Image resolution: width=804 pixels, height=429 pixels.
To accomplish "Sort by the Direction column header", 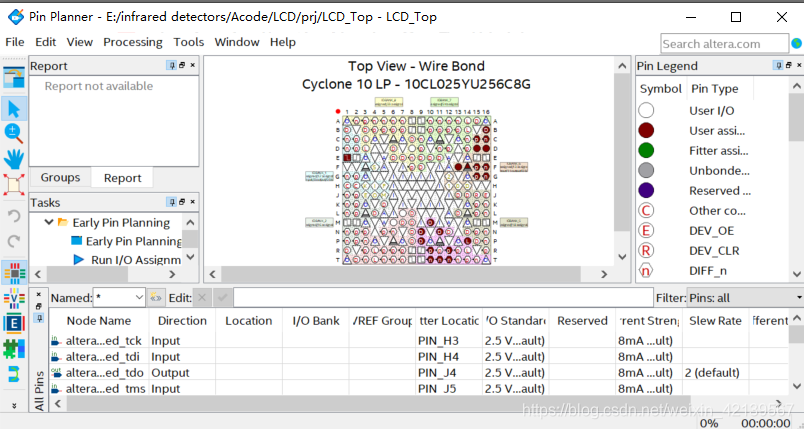I will pyautogui.click(x=182, y=321).
